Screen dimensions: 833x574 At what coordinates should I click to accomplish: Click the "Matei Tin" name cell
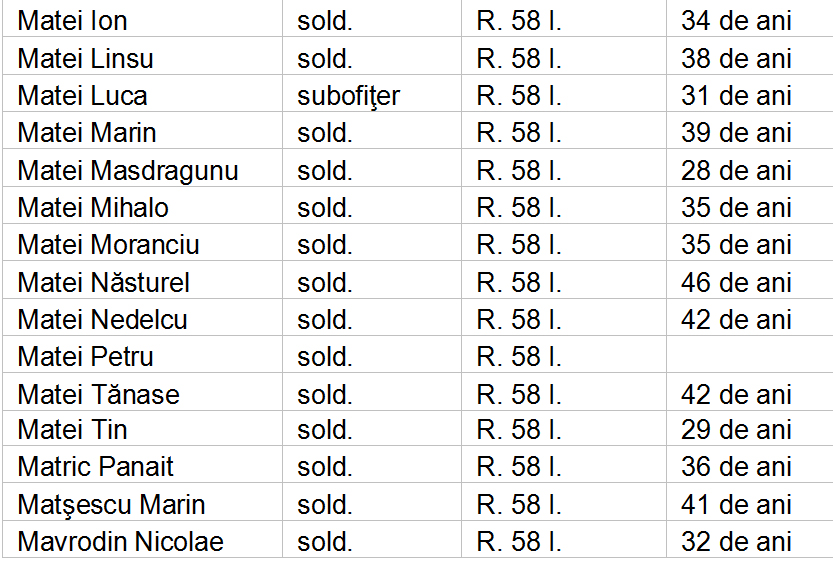(73, 431)
